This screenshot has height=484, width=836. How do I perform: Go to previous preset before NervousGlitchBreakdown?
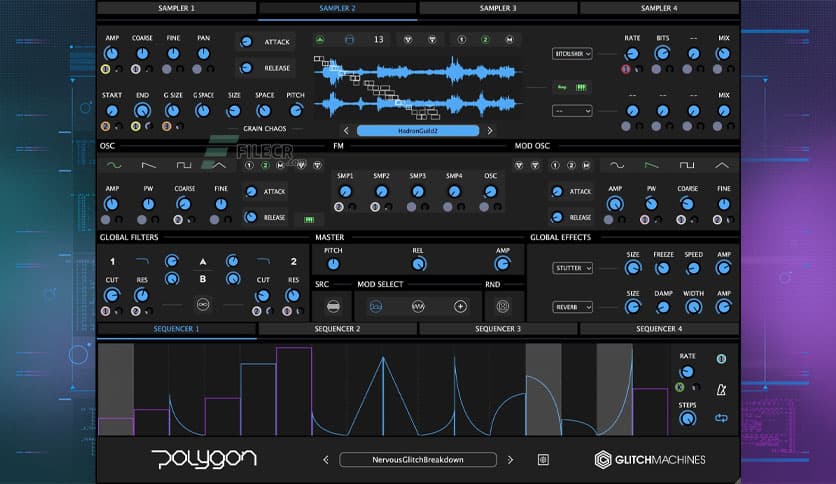(326, 459)
